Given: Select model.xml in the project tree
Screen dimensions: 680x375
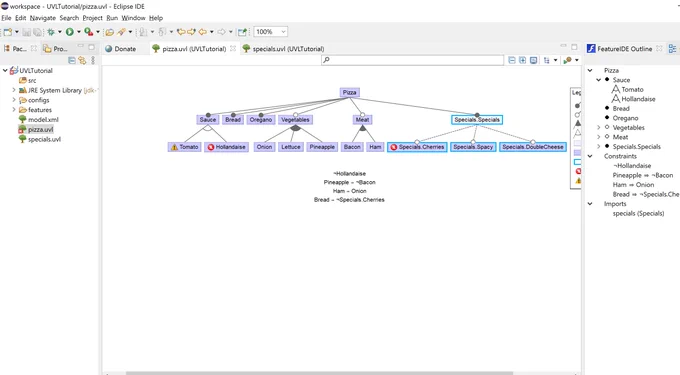Looking at the screenshot, I should (39, 120).
